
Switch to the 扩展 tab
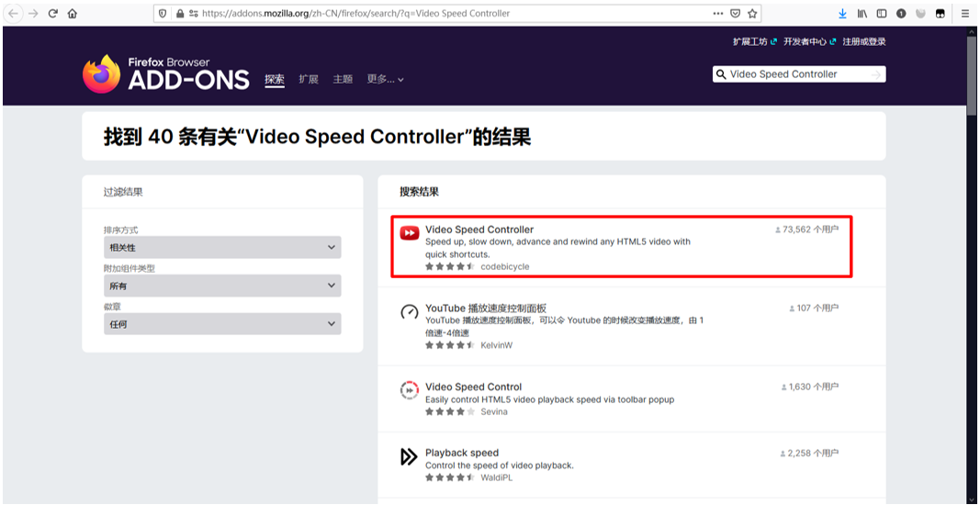[x=309, y=79]
